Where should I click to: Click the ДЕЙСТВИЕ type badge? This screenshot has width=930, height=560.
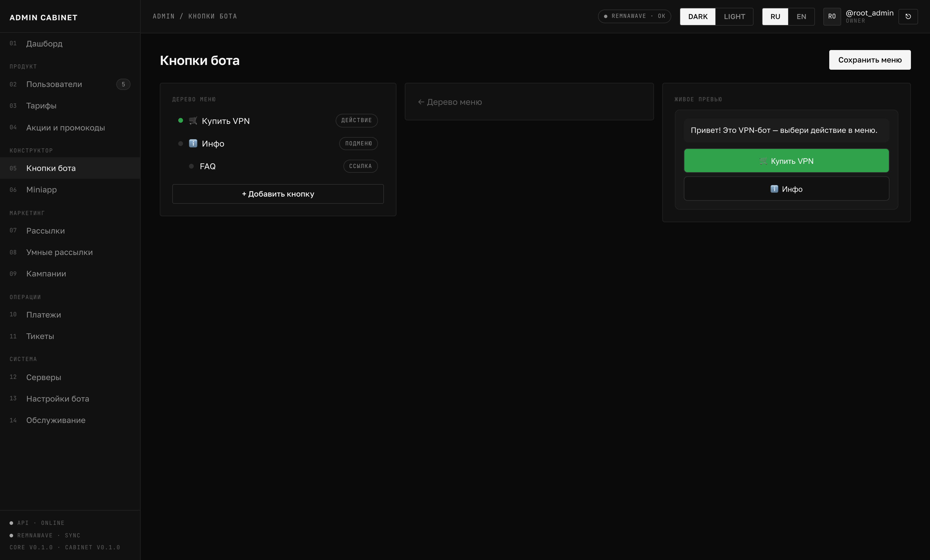[x=357, y=120]
